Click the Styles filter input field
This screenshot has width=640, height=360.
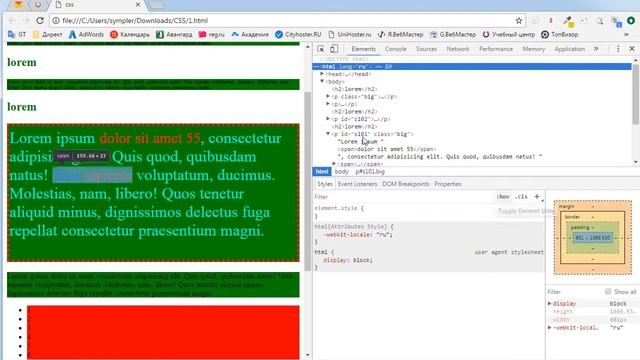pyautogui.click(x=403, y=197)
